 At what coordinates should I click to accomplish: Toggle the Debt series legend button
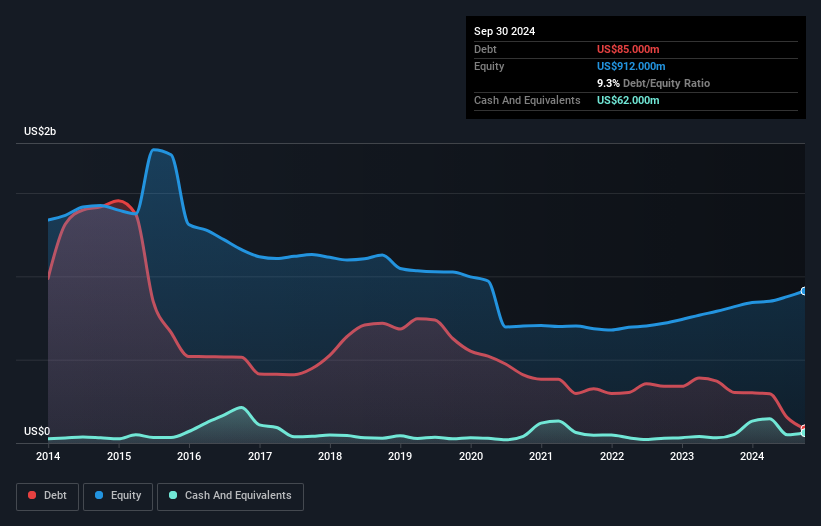coord(48,496)
